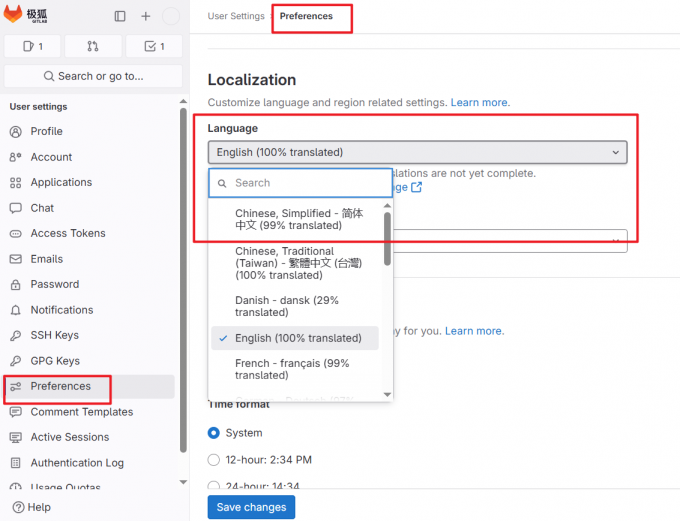680x521 pixels.
Task: Select 24-hour time format option
Action: 213,485
